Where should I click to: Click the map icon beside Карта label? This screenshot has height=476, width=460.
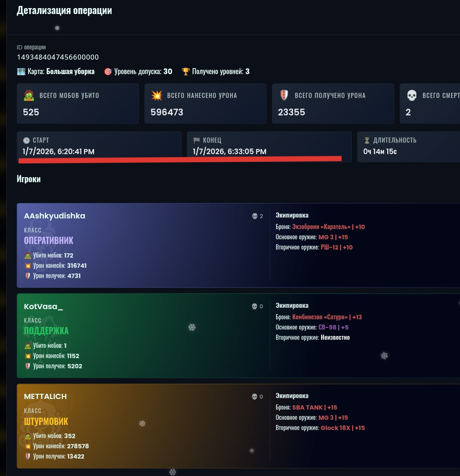tap(21, 72)
